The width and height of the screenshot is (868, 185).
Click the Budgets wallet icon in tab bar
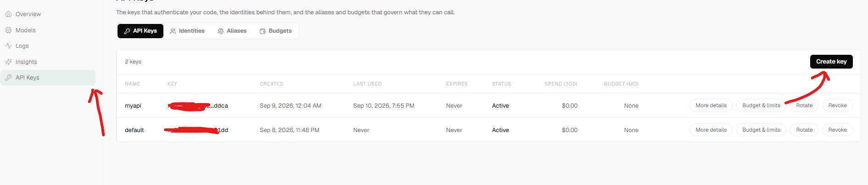(x=263, y=31)
